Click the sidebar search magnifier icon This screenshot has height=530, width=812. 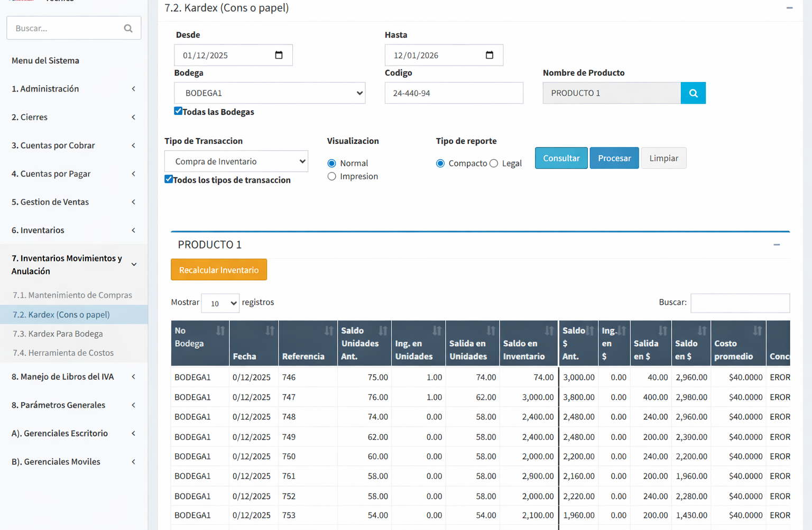[128, 29]
